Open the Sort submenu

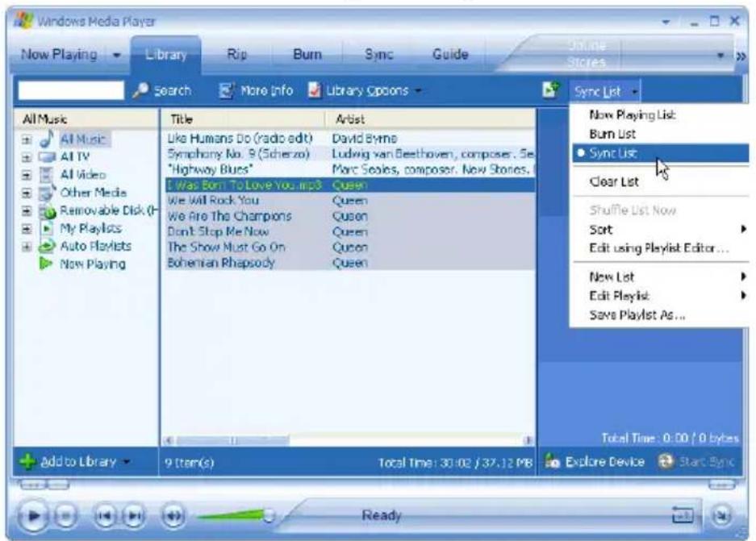661,229
